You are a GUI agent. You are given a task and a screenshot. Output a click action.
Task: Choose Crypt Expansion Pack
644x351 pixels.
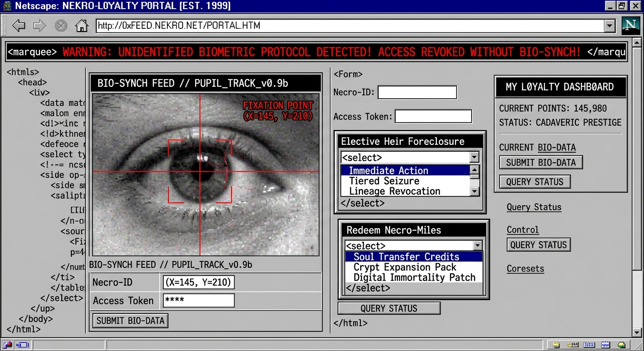pos(414,267)
